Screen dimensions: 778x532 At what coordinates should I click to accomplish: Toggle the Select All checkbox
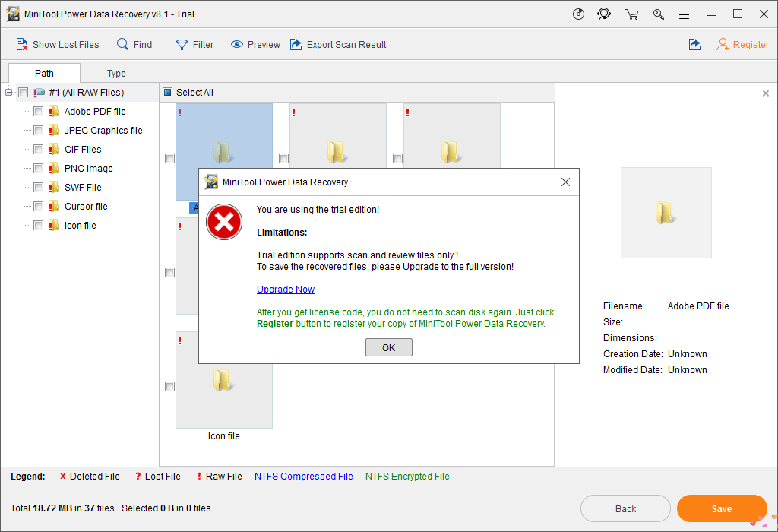click(x=168, y=92)
